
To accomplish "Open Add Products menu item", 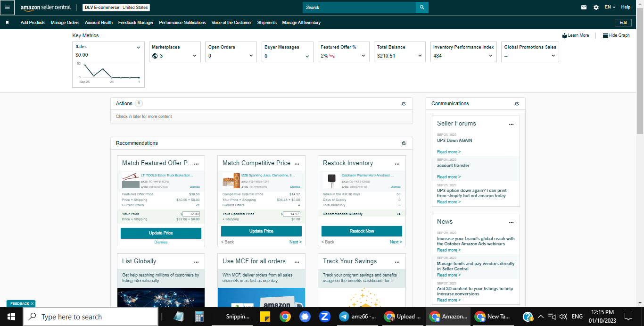I will [x=33, y=23].
